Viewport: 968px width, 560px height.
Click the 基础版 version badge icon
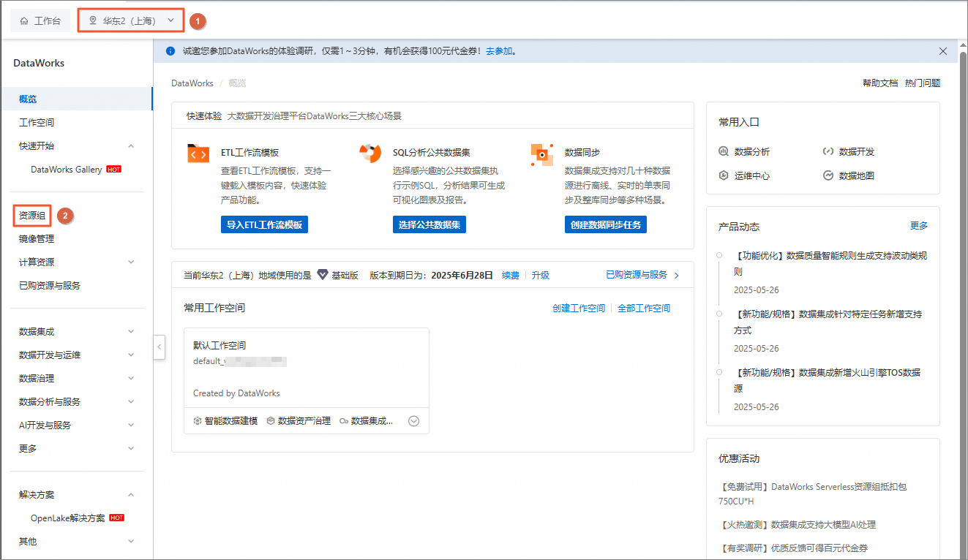point(322,275)
